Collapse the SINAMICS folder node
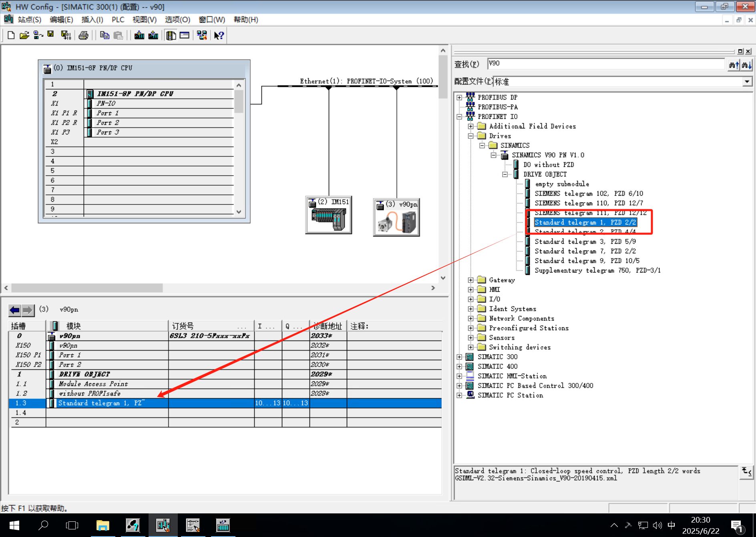756x537 pixels. point(482,146)
